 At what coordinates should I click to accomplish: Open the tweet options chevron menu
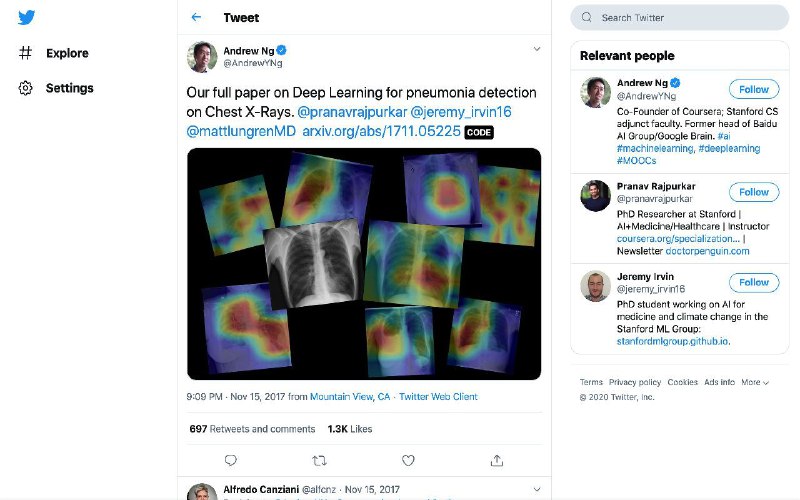click(x=537, y=49)
